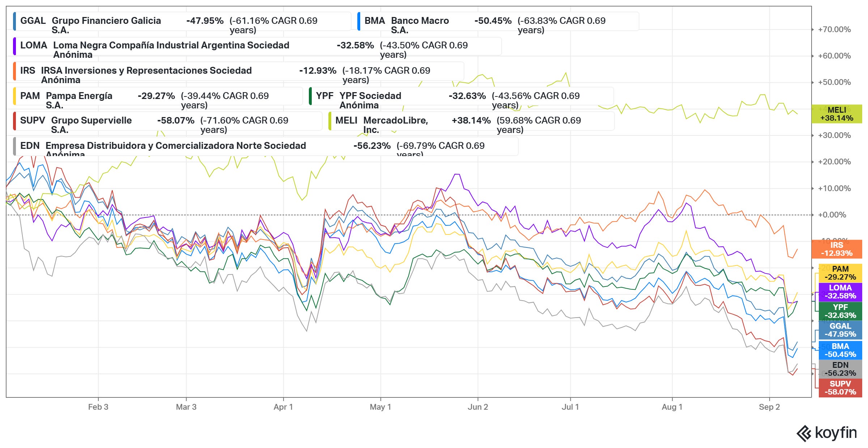Click the IRS -12.93% tag on right axis
The height and width of the screenshot is (448, 868).
click(837, 249)
